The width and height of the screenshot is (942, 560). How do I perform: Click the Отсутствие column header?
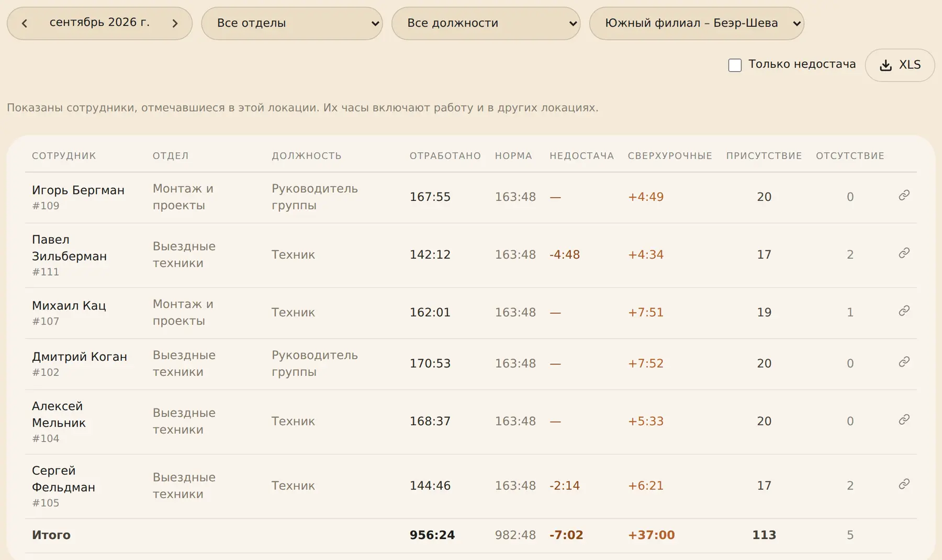click(x=850, y=156)
